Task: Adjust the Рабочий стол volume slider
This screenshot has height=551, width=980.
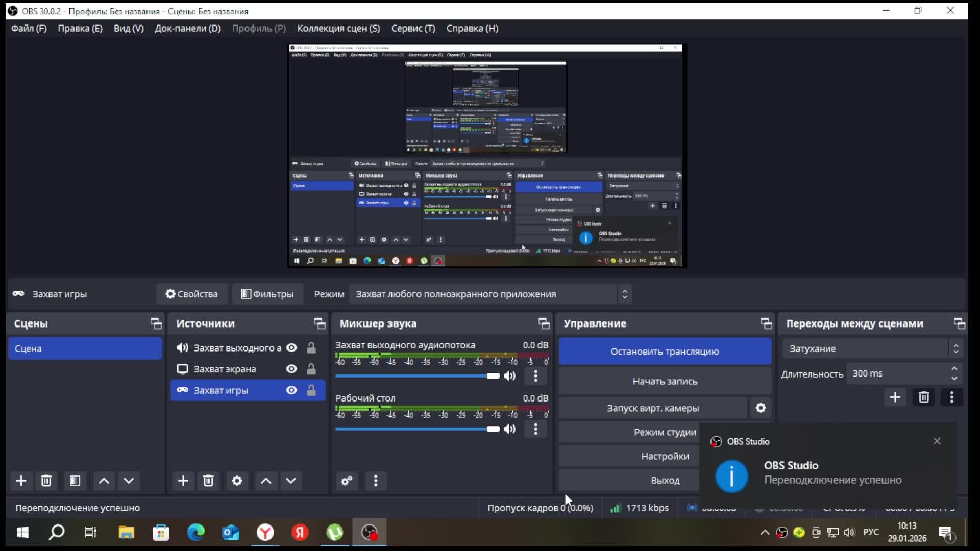Action: pos(493,429)
